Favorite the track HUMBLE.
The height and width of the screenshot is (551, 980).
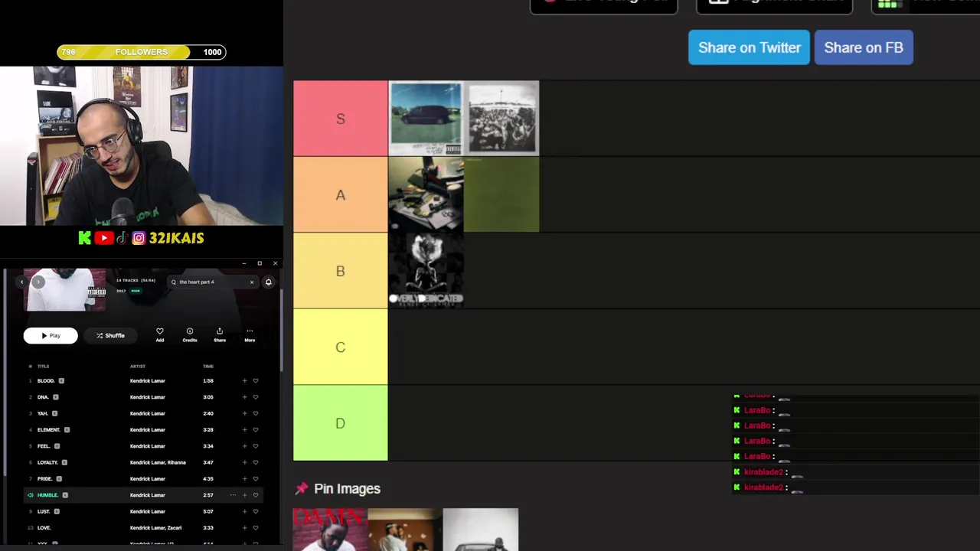click(256, 495)
